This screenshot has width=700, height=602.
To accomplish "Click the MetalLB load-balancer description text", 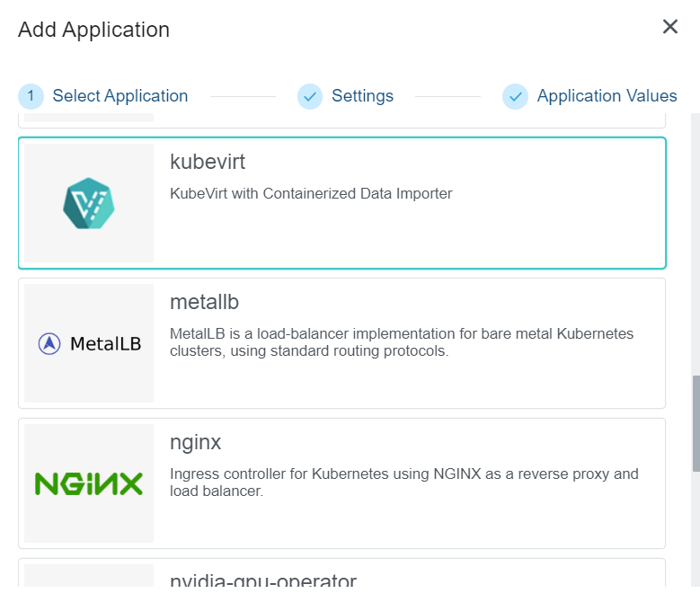I will pos(401,342).
